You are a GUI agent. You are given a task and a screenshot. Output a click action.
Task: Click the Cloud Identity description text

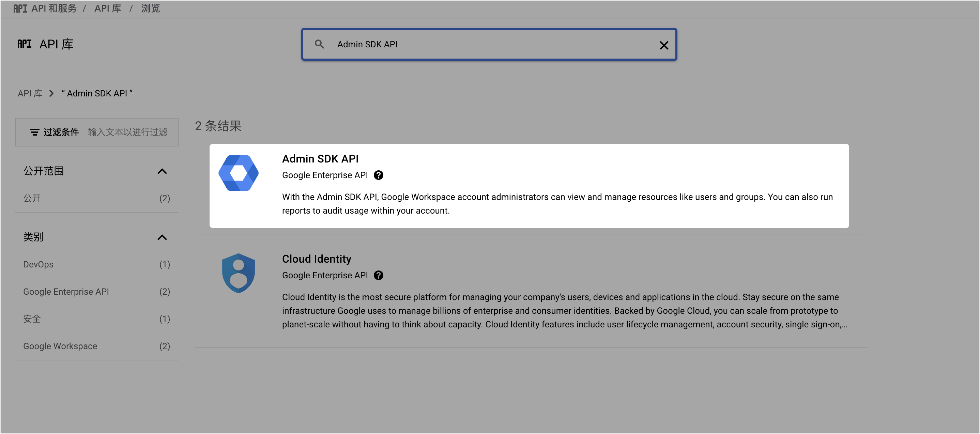click(565, 310)
